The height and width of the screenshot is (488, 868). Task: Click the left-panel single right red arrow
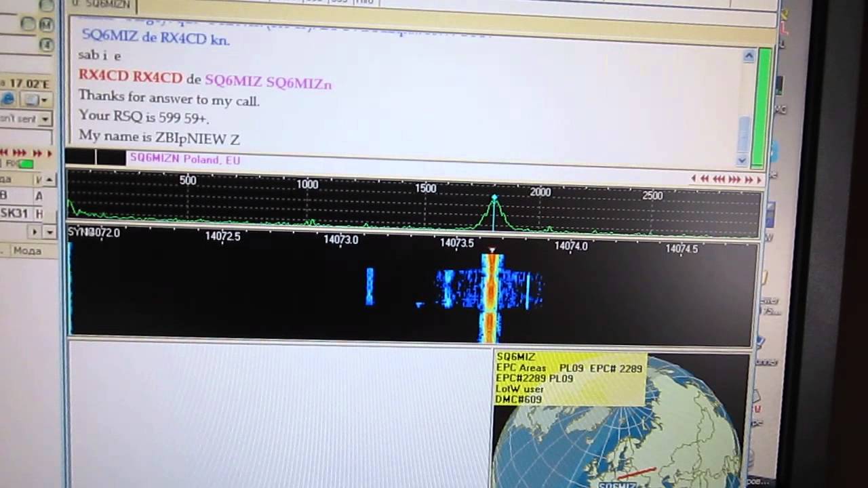click(50, 153)
